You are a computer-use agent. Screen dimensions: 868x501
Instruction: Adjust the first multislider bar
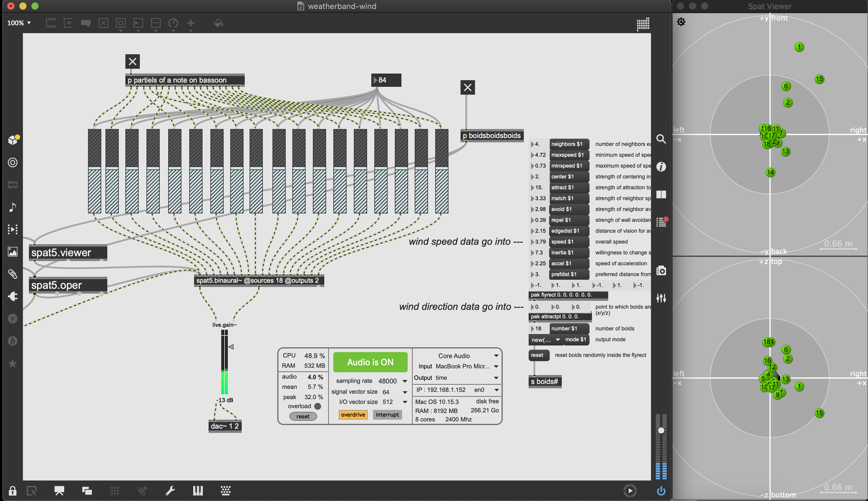click(x=94, y=171)
